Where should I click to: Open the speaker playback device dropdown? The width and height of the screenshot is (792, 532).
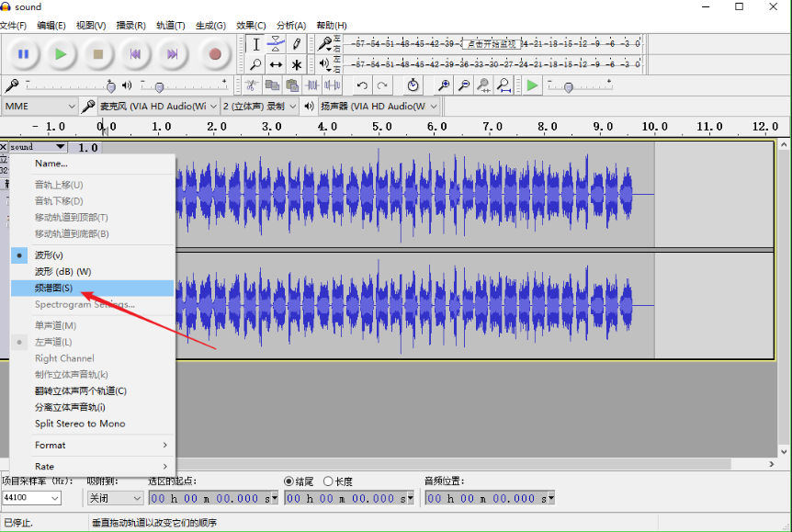pos(379,106)
